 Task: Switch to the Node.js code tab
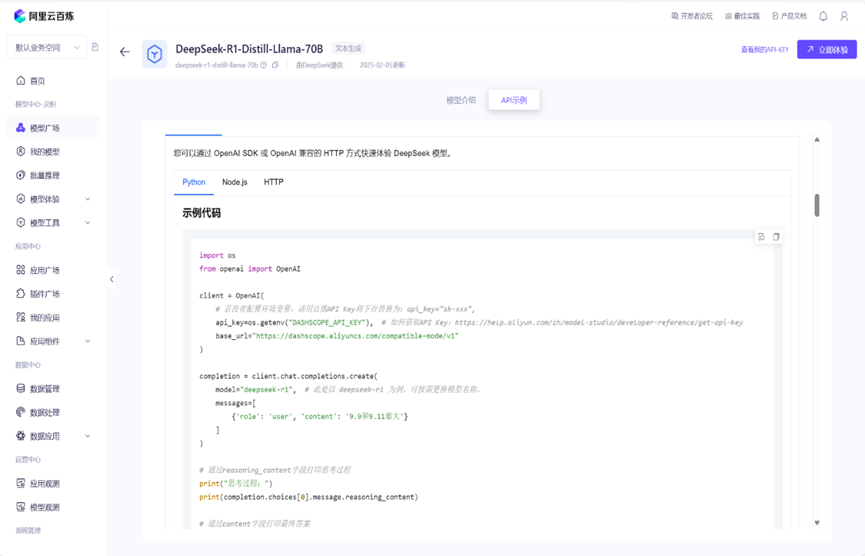(x=234, y=182)
